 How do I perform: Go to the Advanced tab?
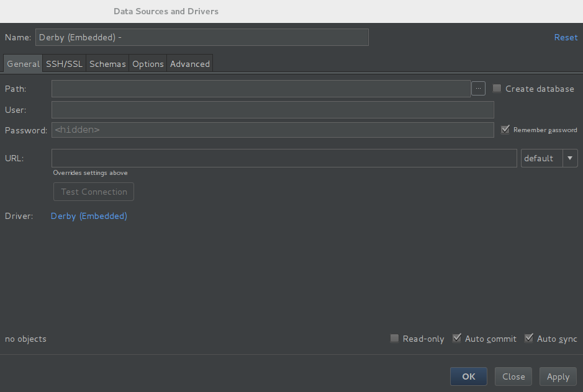(190, 64)
